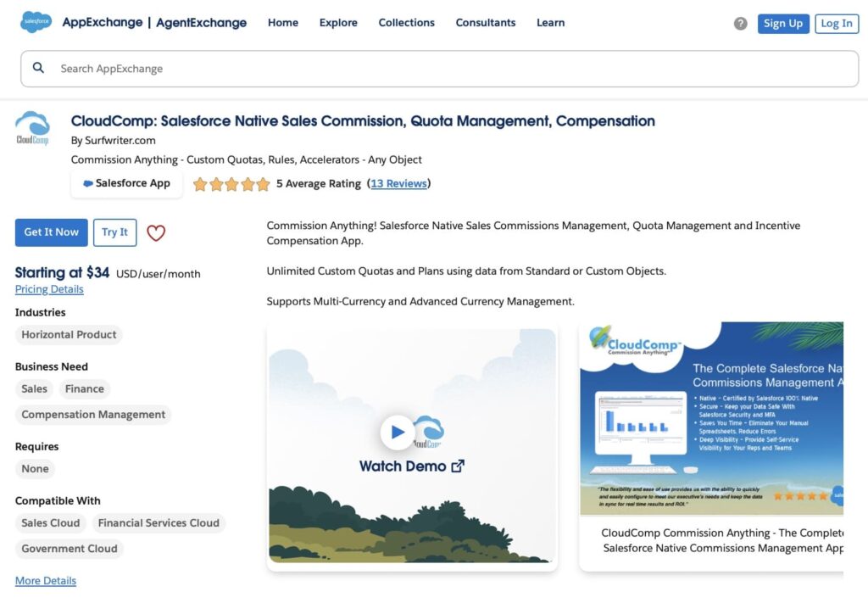Click the AppExchange title link

coord(103,22)
